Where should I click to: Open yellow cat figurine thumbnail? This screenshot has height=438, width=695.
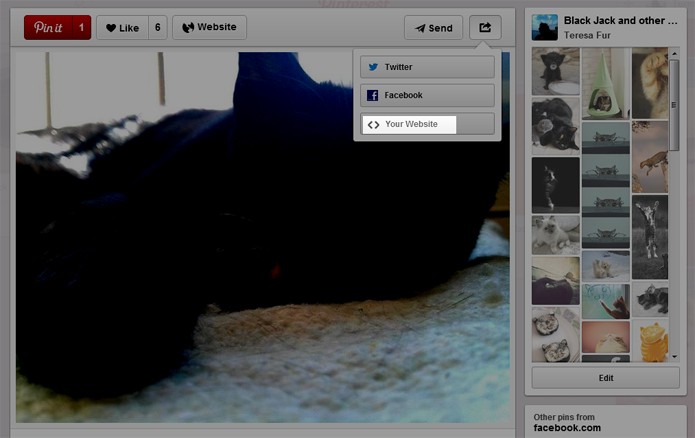[650, 340]
